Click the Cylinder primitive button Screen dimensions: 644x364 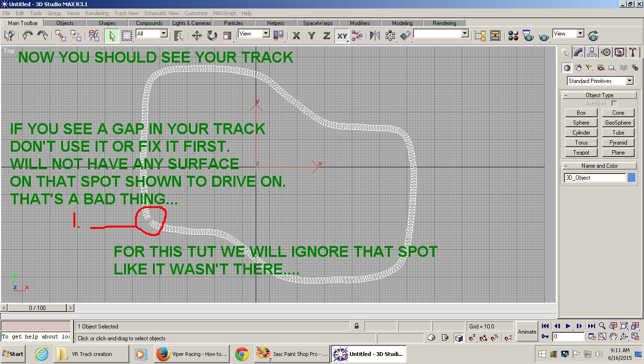(581, 133)
